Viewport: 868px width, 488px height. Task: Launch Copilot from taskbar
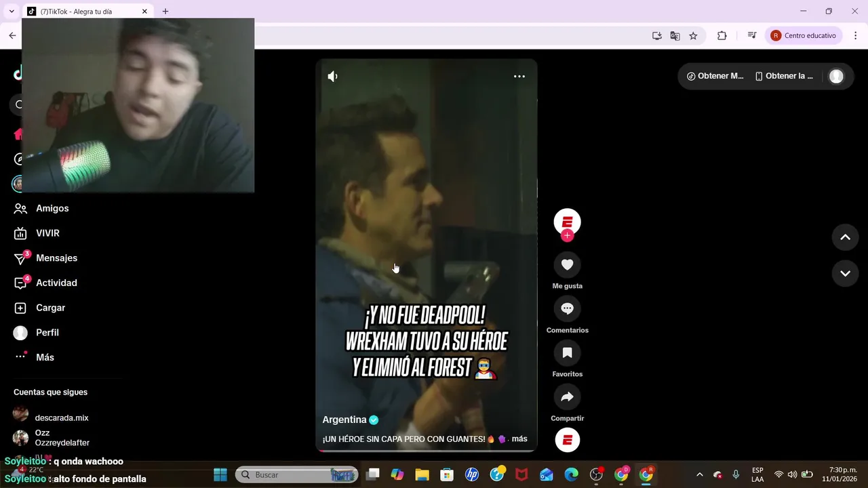click(x=397, y=474)
